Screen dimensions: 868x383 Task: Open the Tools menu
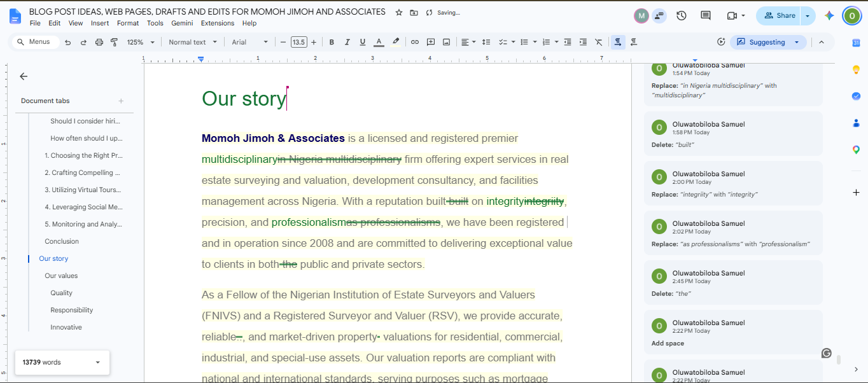coord(155,23)
